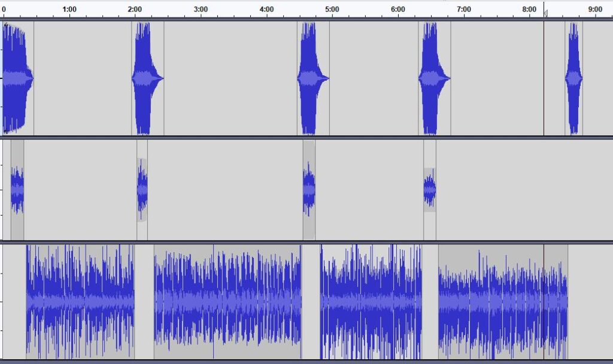
Task: Click the 9:00 mark on the timeline ruler
Action: click(595, 9)
